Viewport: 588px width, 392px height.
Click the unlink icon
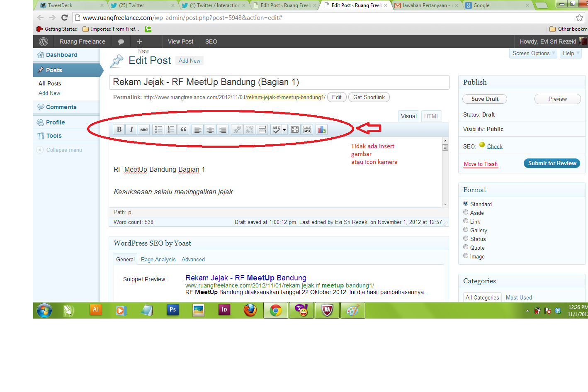click(249, 129)
